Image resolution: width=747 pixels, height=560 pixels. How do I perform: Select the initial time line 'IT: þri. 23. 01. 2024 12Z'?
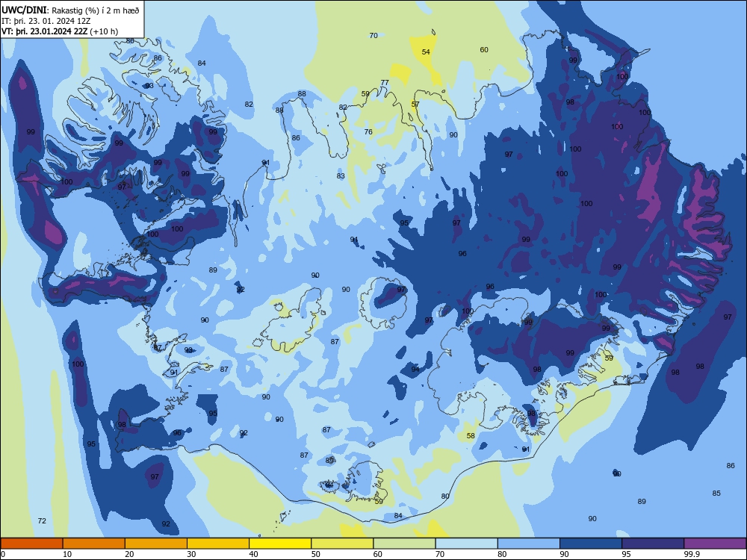tap(46, 21)
